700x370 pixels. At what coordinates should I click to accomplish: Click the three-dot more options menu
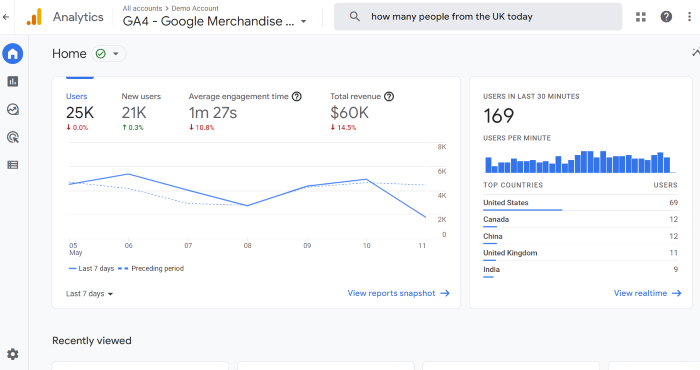click(x=689, y=17)
